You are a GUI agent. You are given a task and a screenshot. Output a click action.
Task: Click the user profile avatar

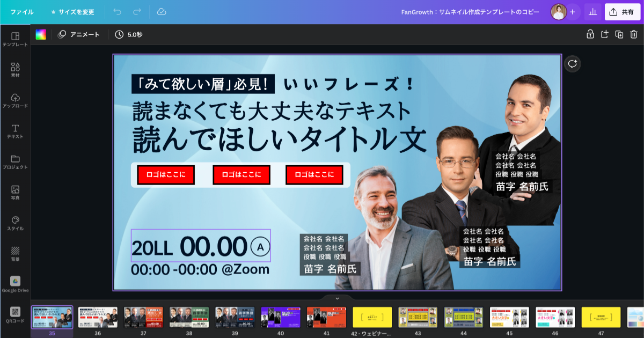coord(559,12)
